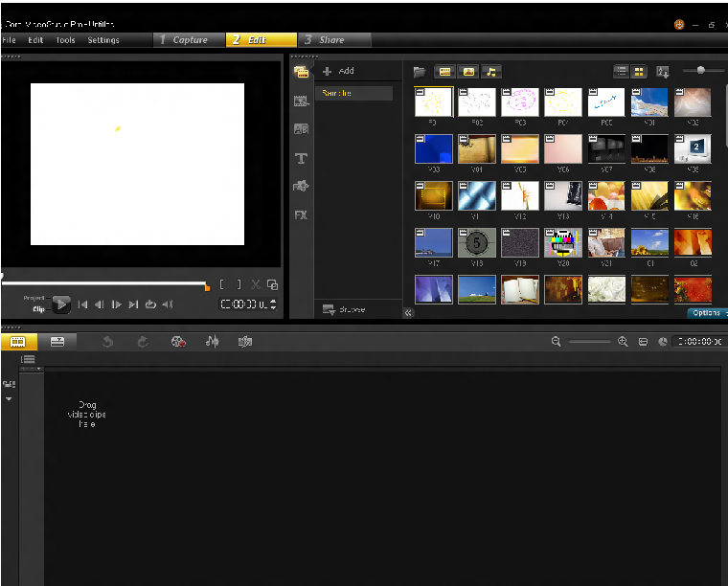Viewport: 728px width, 586px height.
Task: Click the Redo arrow in timeline toolbar
Action: click(x=143, y=342)
